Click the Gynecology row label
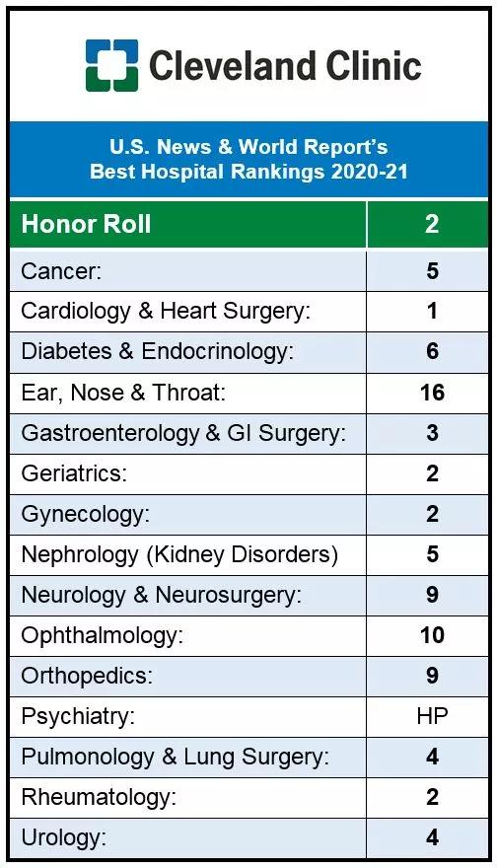This screenshot has height=868, width=497. (x=85, y=515)
